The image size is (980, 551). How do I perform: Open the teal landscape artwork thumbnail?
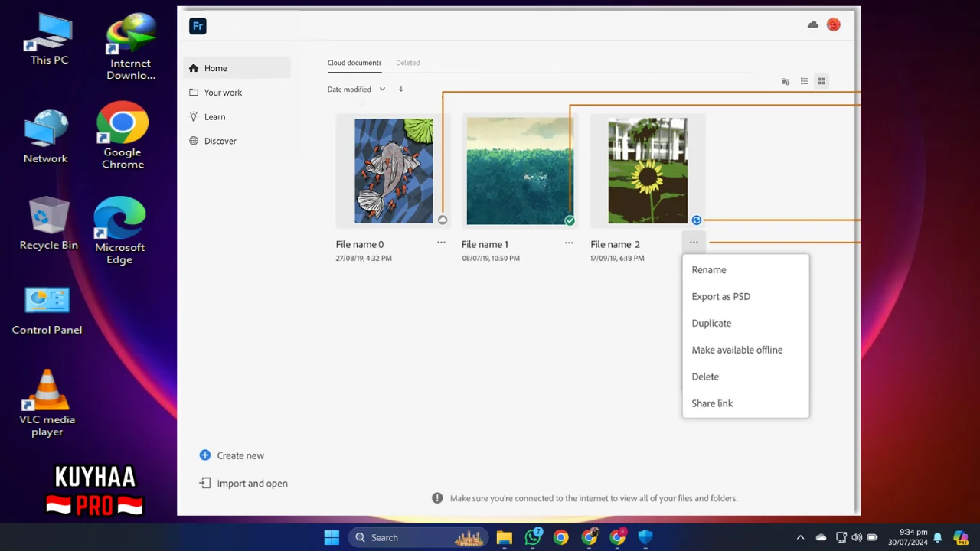tap(520, 171)
